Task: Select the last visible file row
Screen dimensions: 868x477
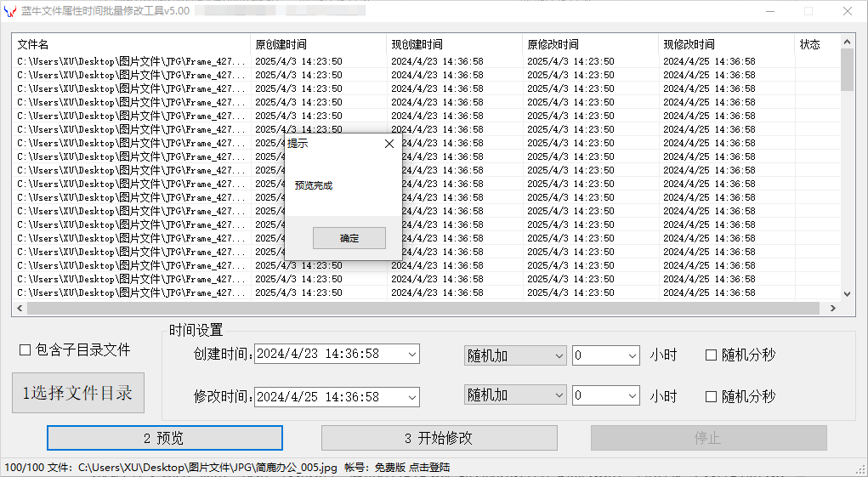Action: coord(426,292)
